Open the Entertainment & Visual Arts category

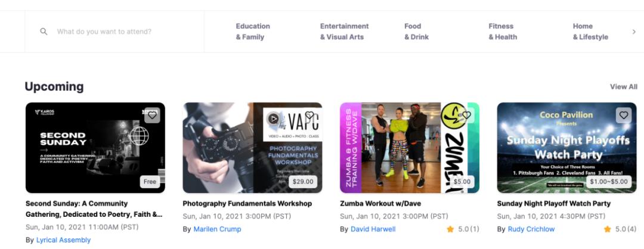(344, 32)
